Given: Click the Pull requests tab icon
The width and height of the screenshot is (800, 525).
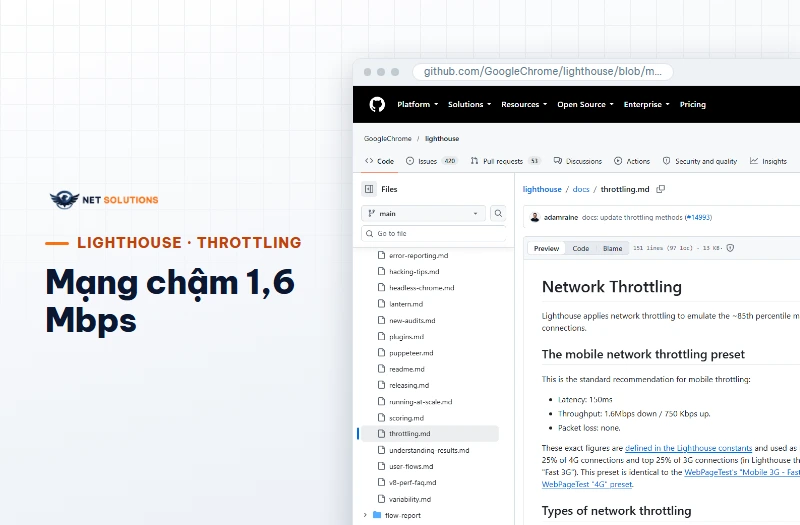Looking at the screenshot, I should click(474, 161).
